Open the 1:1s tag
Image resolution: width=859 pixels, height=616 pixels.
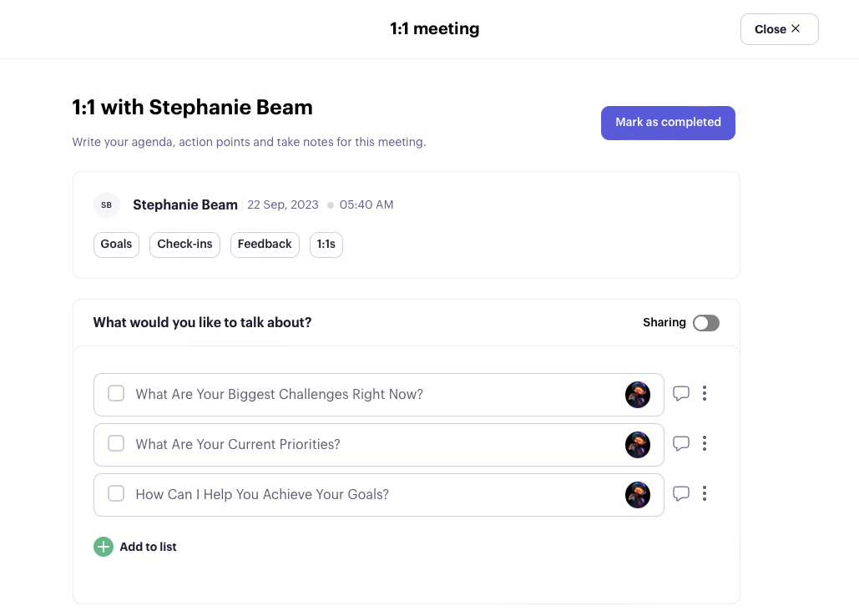click(326, 245)
